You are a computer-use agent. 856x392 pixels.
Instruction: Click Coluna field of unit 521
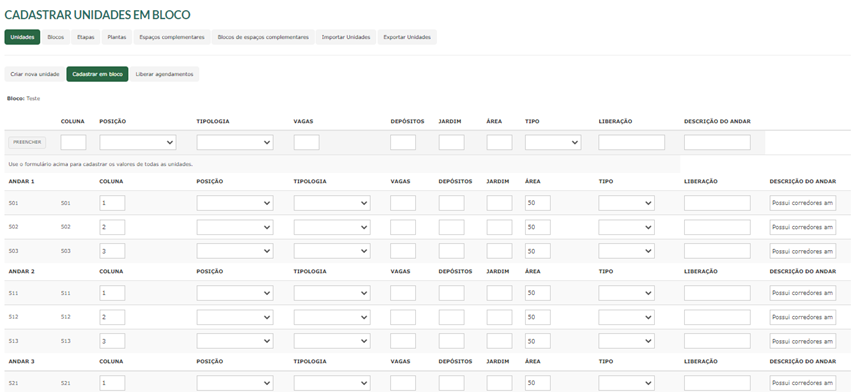point(112,383)
